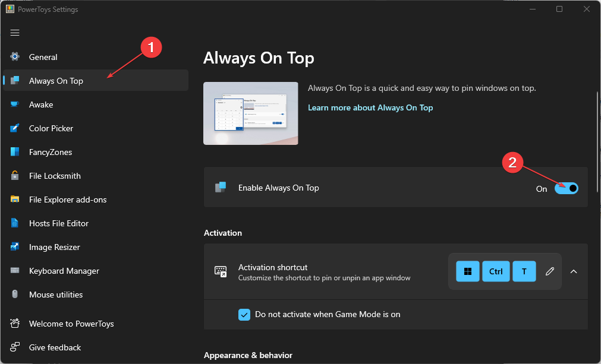Click the Always On Top page heading
This screenshot has height=364, width=601.
coord(259,58)
